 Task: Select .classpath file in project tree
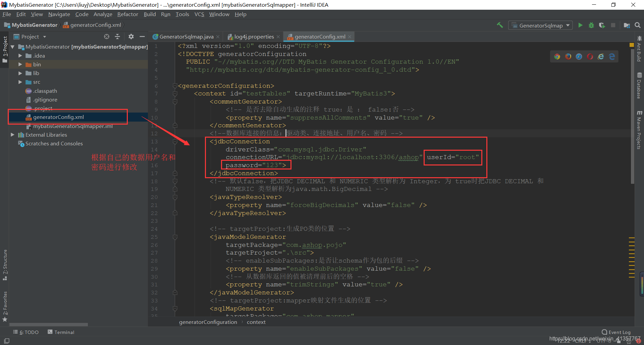pos(45,91)
